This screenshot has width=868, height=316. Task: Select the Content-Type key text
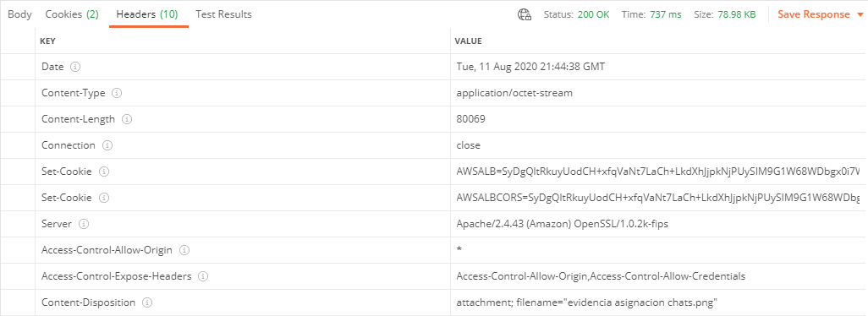point(73,93)
